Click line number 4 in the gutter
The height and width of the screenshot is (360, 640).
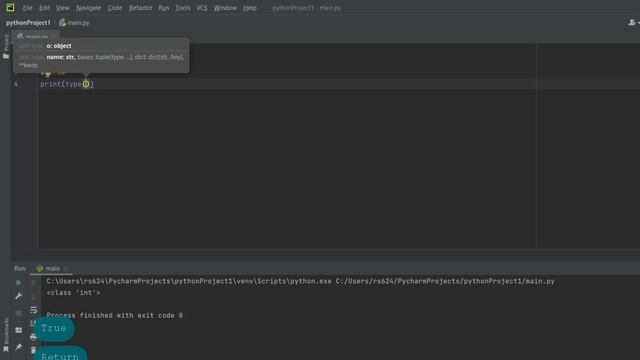16,84
